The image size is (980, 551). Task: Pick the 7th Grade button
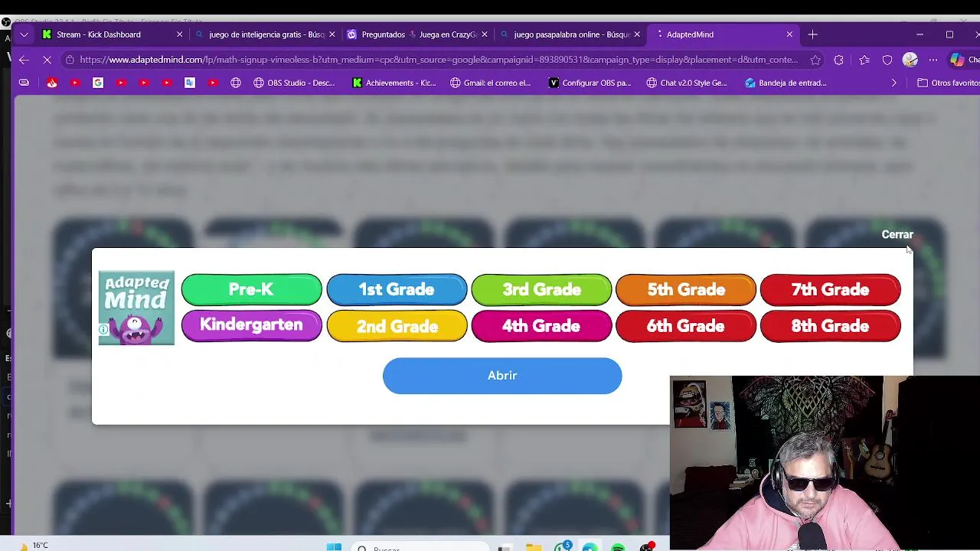pyautogui.click(x=831, y=289)
